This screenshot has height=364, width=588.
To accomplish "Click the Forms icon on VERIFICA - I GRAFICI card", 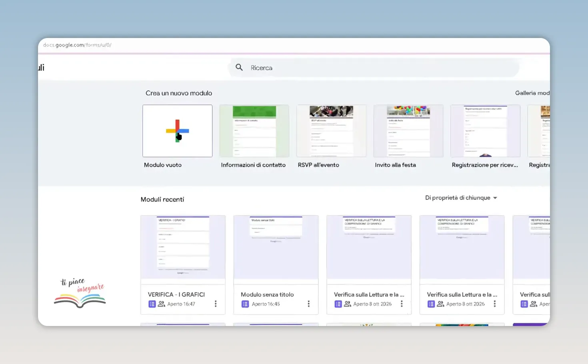I will click(x=152, y=304).
